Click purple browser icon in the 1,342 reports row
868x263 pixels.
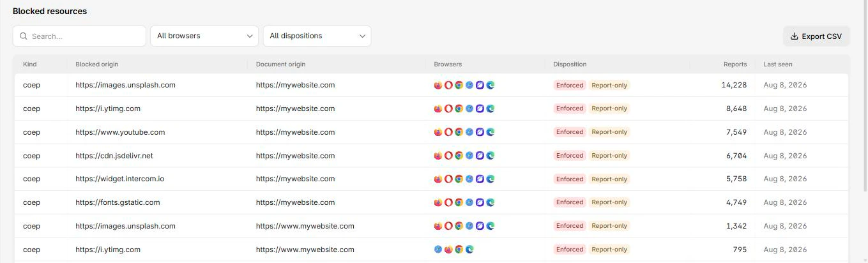click(480, 226)
